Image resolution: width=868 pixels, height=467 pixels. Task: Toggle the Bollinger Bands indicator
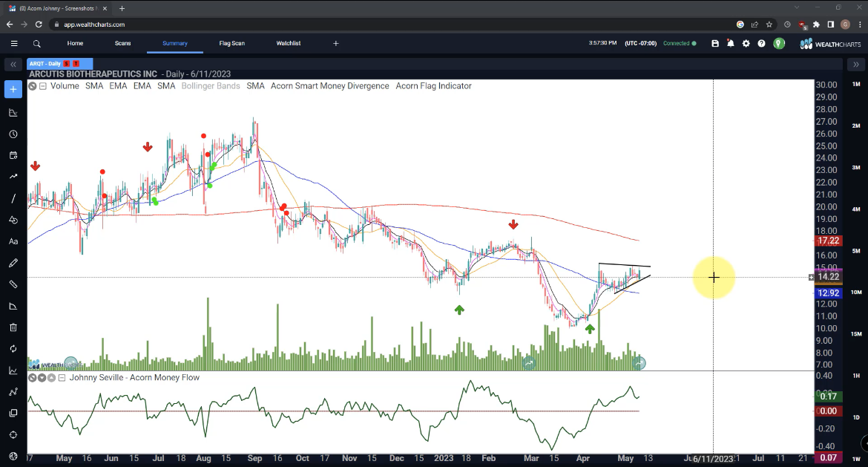pos(211,86)
